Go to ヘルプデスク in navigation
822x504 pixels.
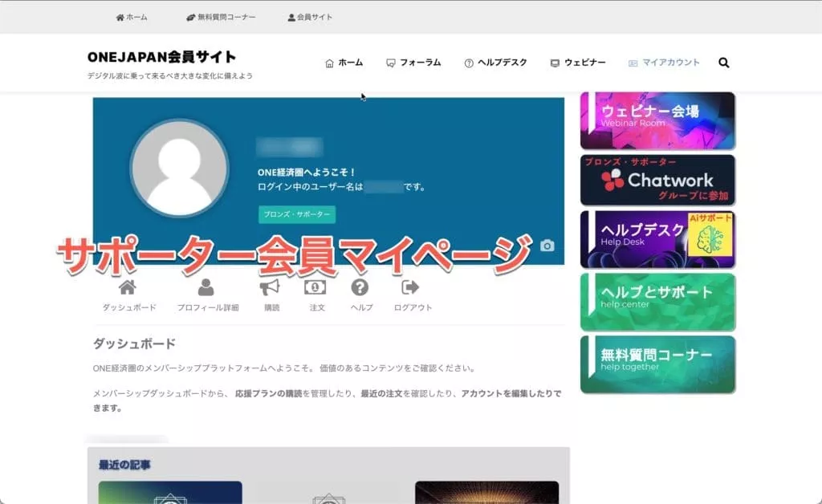coord(495,63)
